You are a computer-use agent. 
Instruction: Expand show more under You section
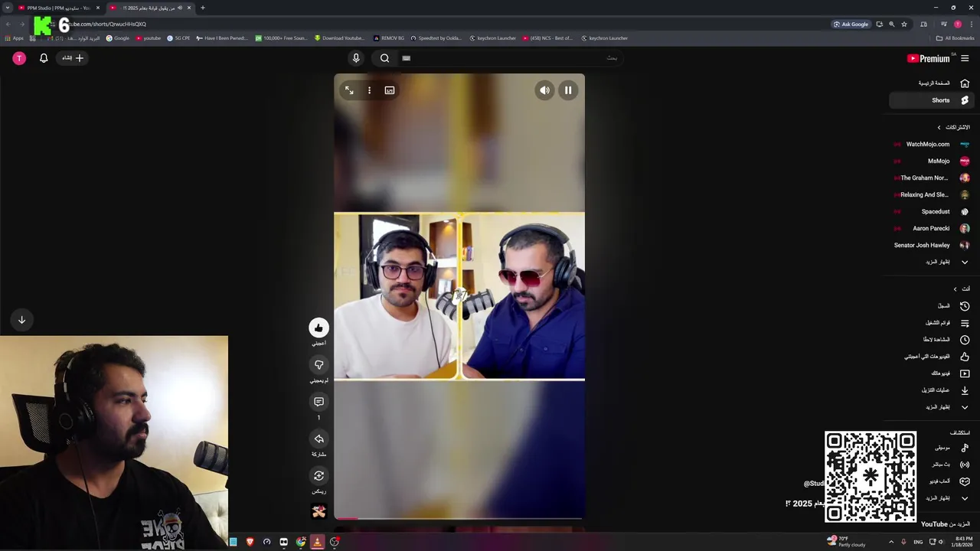click(x=932, y=407)
